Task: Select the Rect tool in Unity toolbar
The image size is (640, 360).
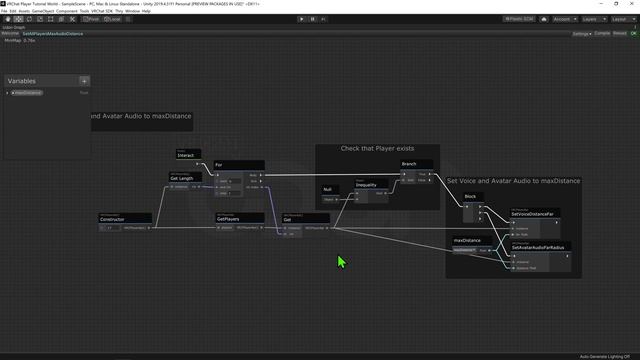Action: pos(51,19)
